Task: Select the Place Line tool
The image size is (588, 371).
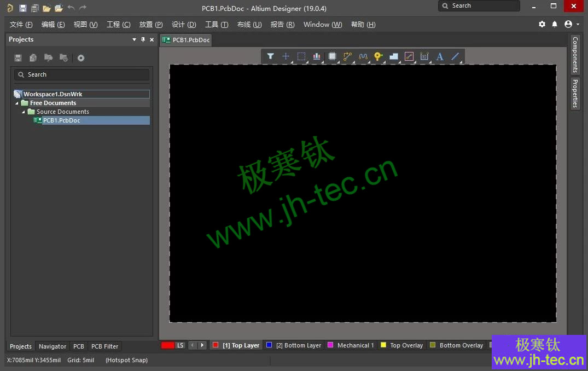Action: (455, 56)
